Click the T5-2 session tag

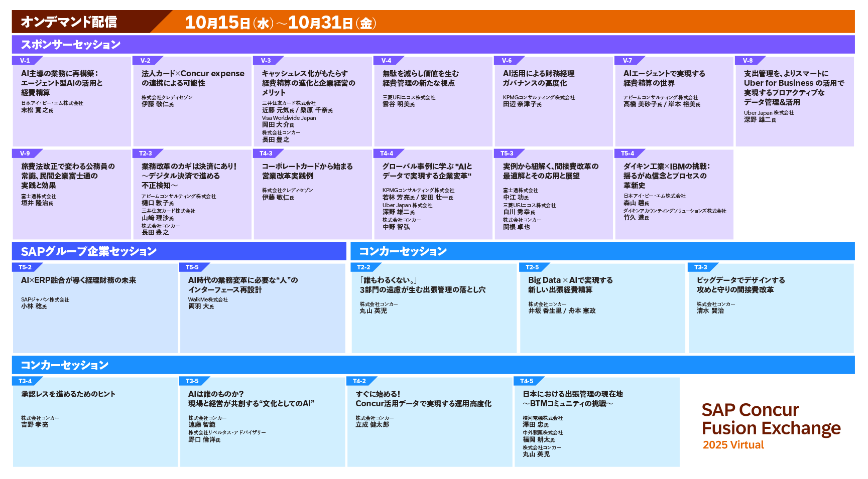(25, 267)
